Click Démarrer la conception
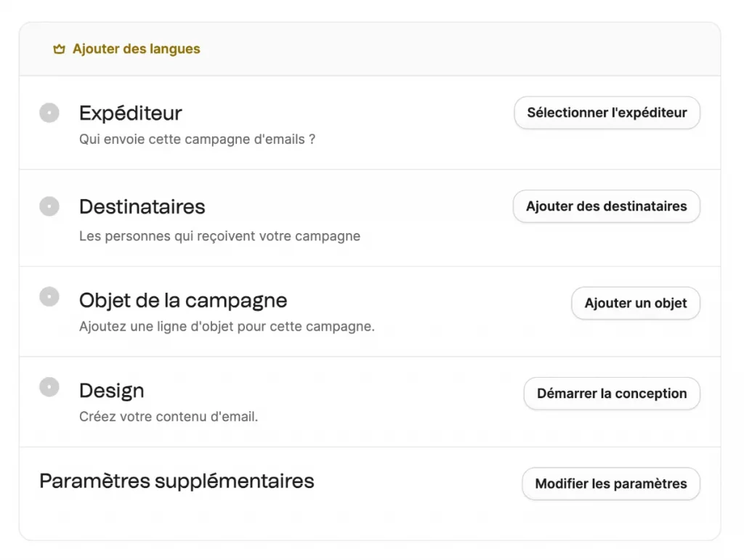 (x=611, y=393)
